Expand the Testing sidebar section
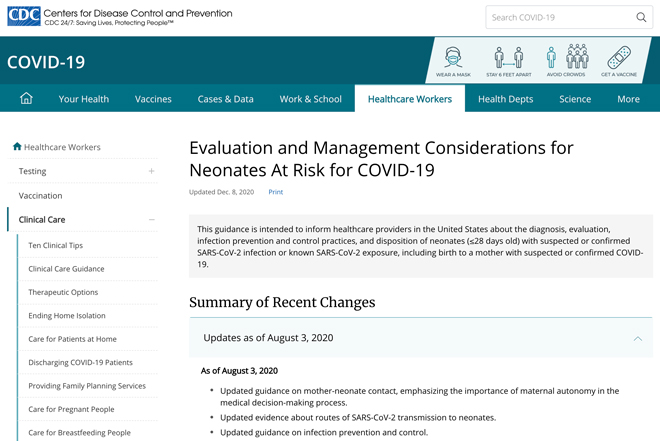This screenshot has height=441, width=660. click(152, 171)
